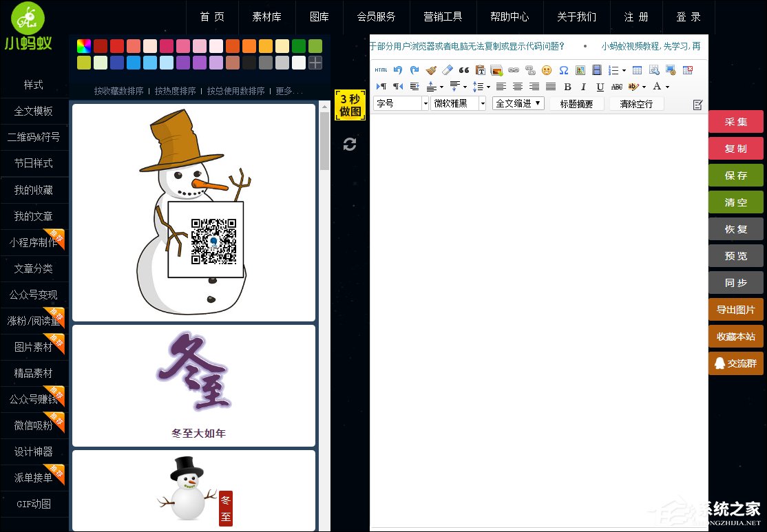Insert a single image
The image size is (767, 532).
point(580,70)
